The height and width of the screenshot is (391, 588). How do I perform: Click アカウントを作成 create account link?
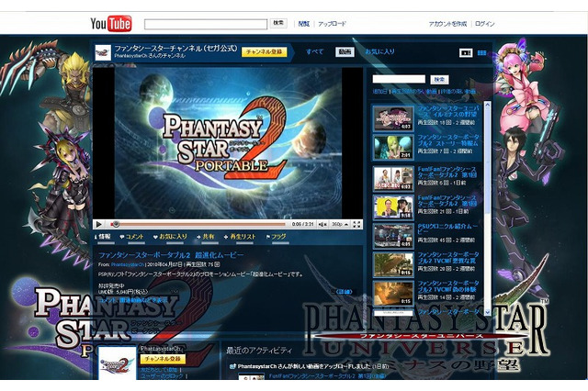click(x=447, y=24)
